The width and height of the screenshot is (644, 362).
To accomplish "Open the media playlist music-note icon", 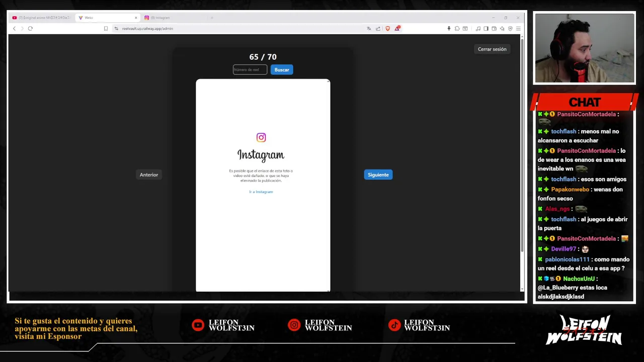I will [x=478, y=29].
